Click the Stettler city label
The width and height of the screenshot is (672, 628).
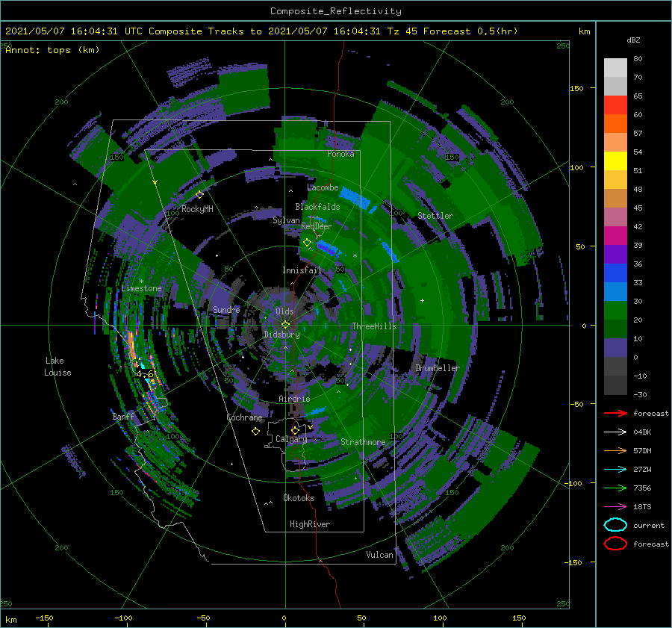(x=435, y=216)
